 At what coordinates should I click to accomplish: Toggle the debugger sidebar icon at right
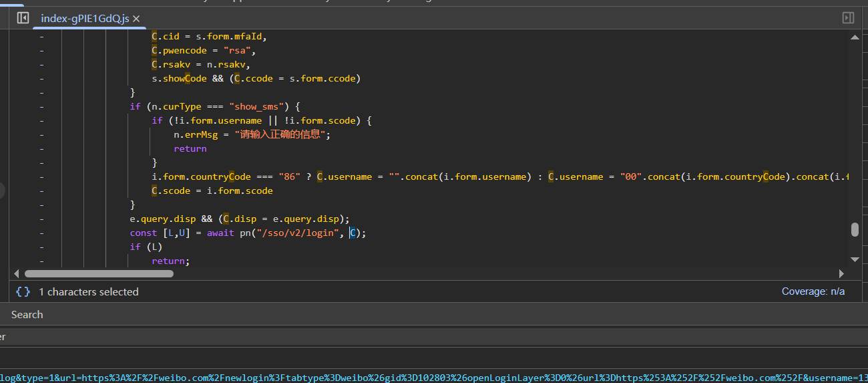click(848, 18)
